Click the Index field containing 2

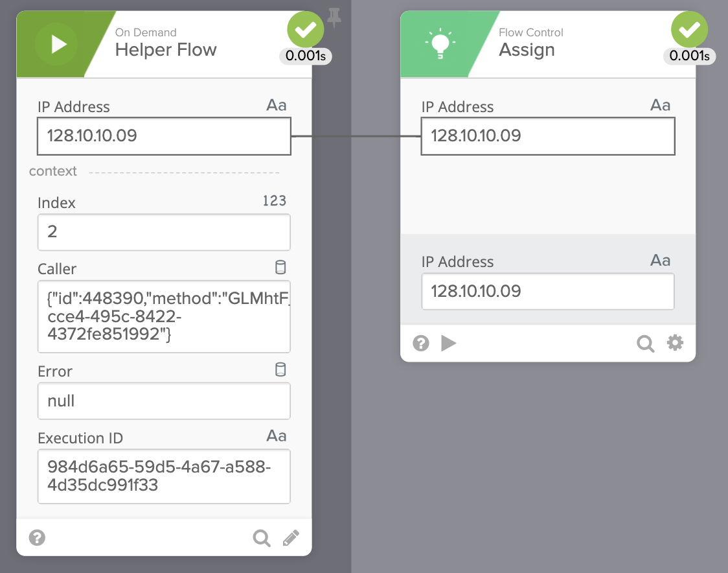164,232
